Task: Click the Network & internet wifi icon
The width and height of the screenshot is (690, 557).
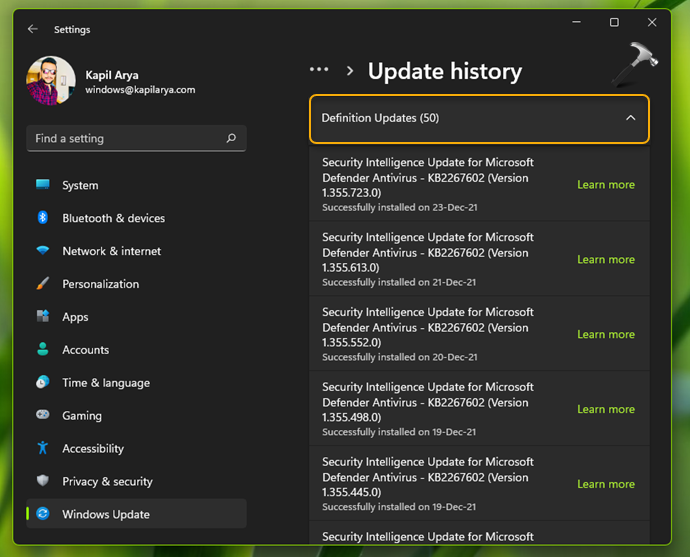Action: (43, 251)
